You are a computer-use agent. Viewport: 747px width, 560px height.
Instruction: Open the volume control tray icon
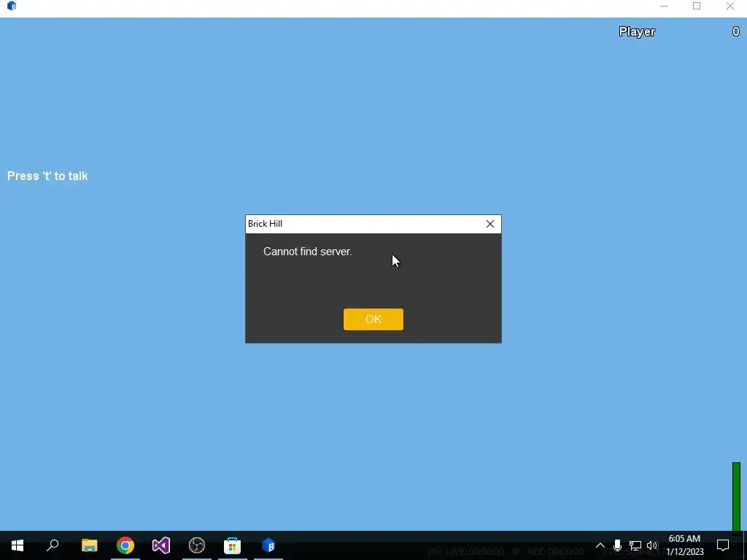[x=652, y=545]
